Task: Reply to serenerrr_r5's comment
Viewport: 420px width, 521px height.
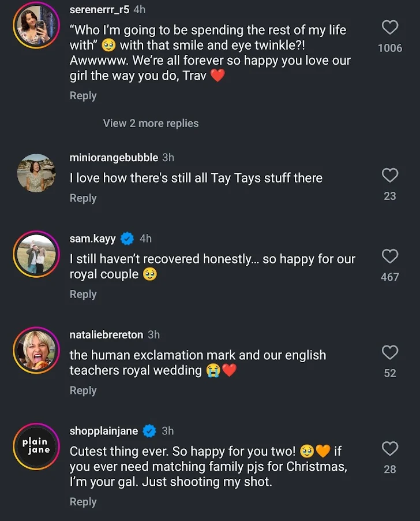Action: [x=83, y=96]
